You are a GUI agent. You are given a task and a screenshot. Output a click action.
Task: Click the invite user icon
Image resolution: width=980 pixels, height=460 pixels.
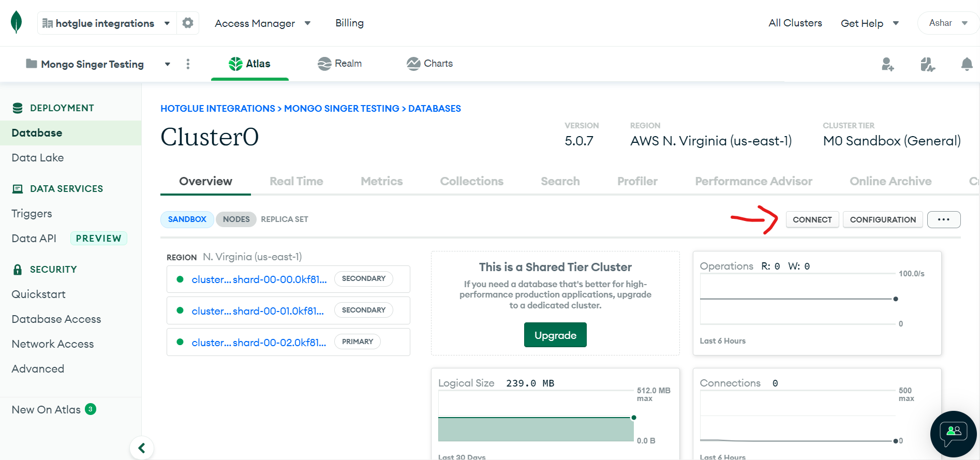[887, 64]
